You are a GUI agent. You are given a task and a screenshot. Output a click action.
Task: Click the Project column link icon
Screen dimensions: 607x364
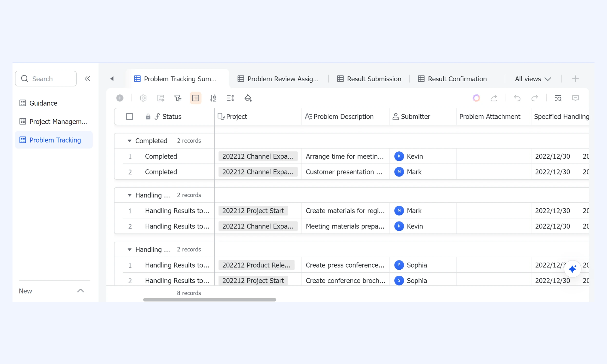pos(221,116)
